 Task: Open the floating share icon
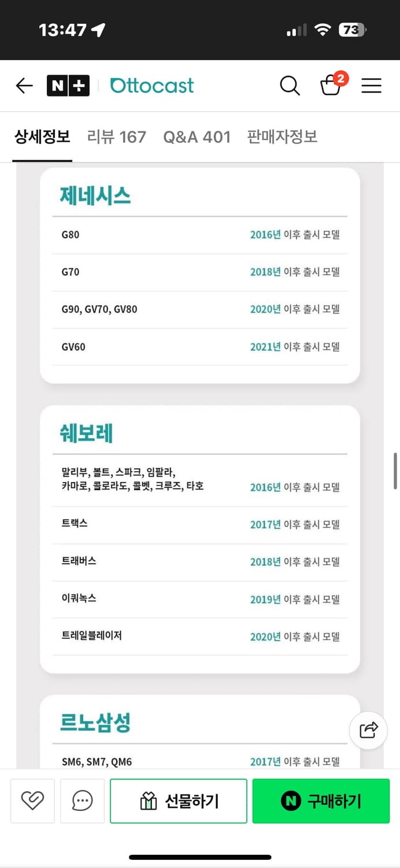coord(368,730)
